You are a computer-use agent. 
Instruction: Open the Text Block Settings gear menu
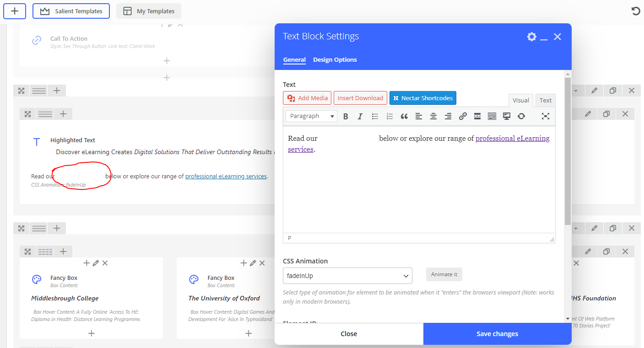(x=531, y=37)
